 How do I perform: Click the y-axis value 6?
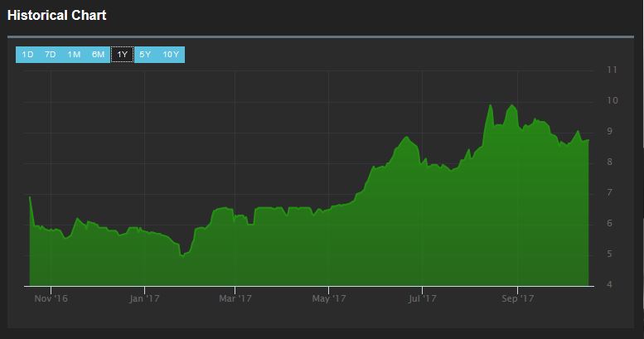pos(610,223)
